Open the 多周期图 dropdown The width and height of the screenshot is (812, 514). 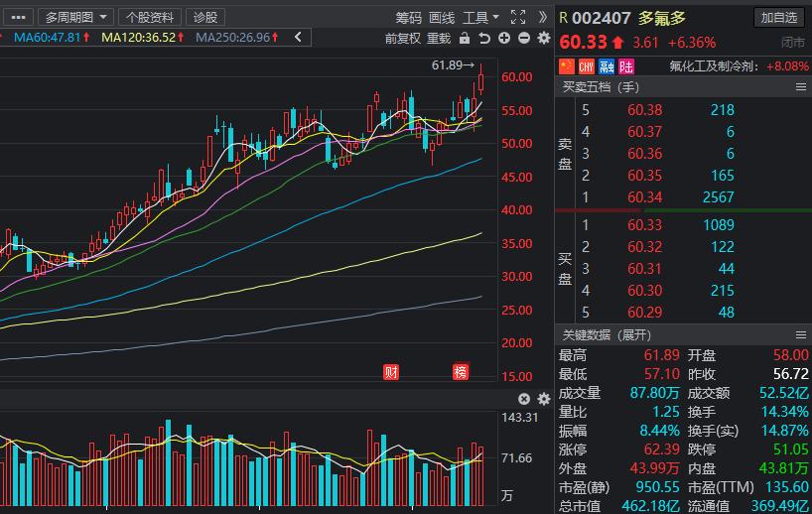click(74, 17)
